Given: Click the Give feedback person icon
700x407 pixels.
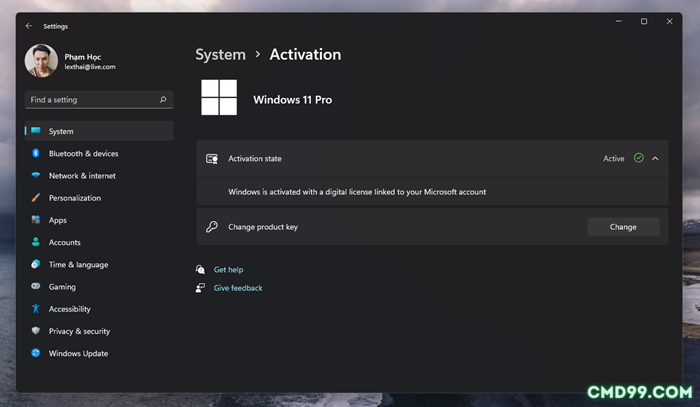Looking at the screenshot, I should point(200,288).
